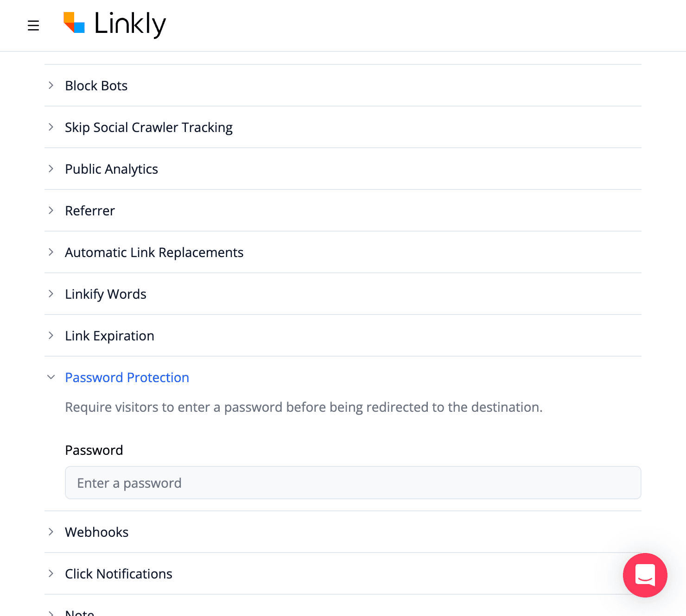Click the chevron next to Block Bots
The height and width of the screenshot is (616, 686).
click(x=51, y=85)
